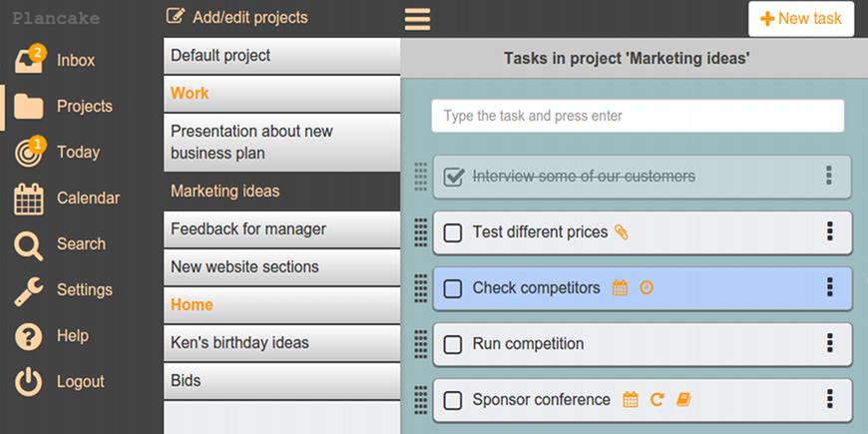This screenshot has height=434, width=868.
Task: Open the Calendar icon in sidebar
Action: [x=29, y=199]
